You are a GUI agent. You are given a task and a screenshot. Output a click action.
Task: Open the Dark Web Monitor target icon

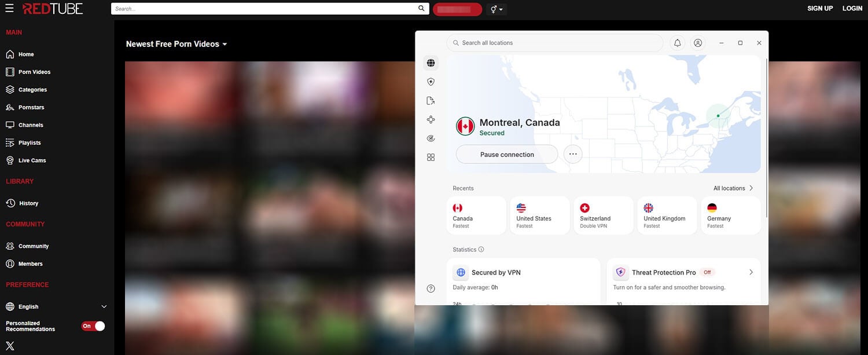[x=431, y=138]
